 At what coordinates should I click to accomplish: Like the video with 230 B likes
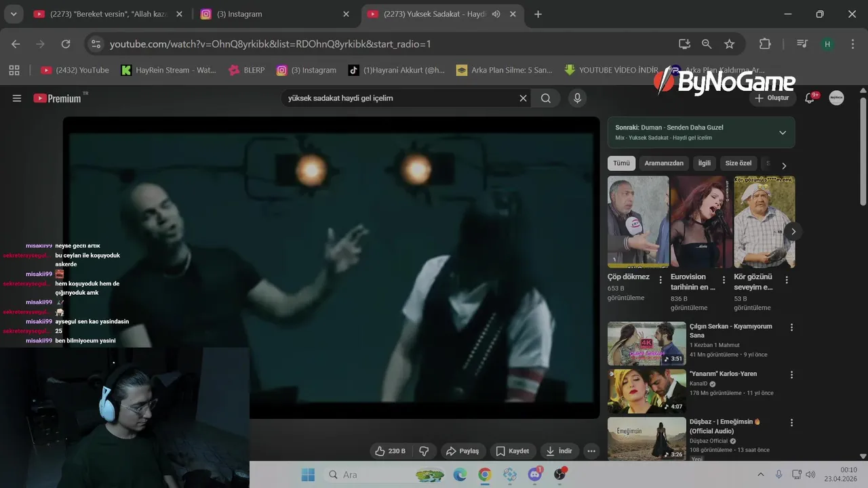coord(391,451)
